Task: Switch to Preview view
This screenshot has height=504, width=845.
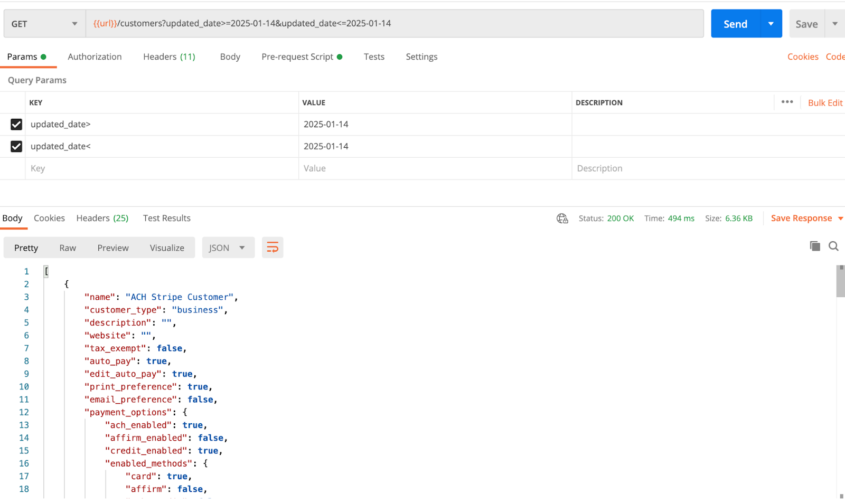Action: pos(113,248)
